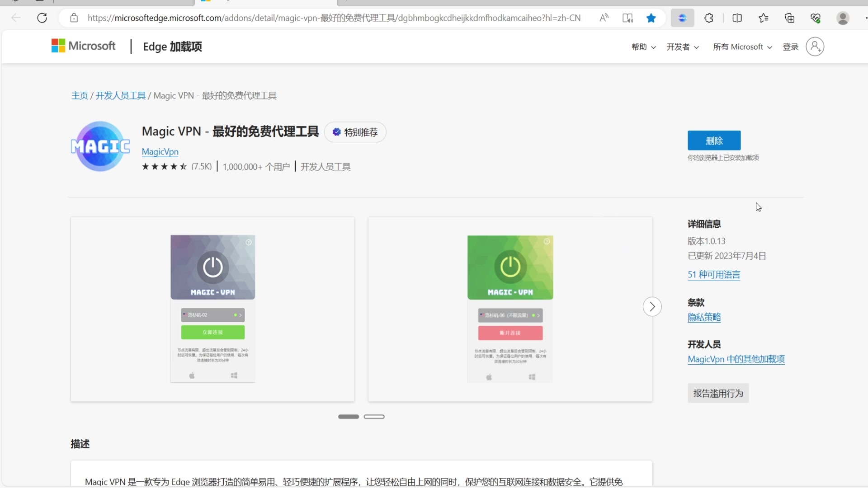Open 51 种可用语言 link

pos(714,275)
